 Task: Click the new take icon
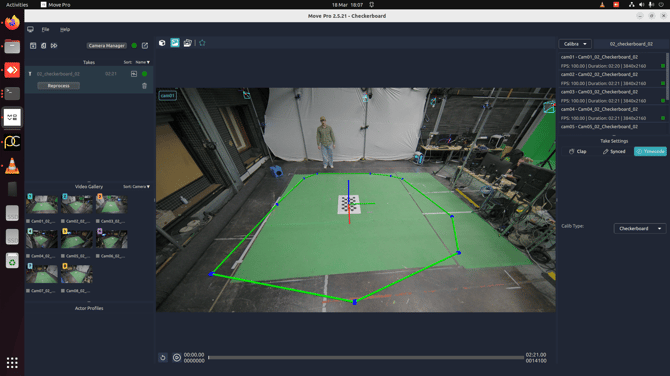click(33, 46)
